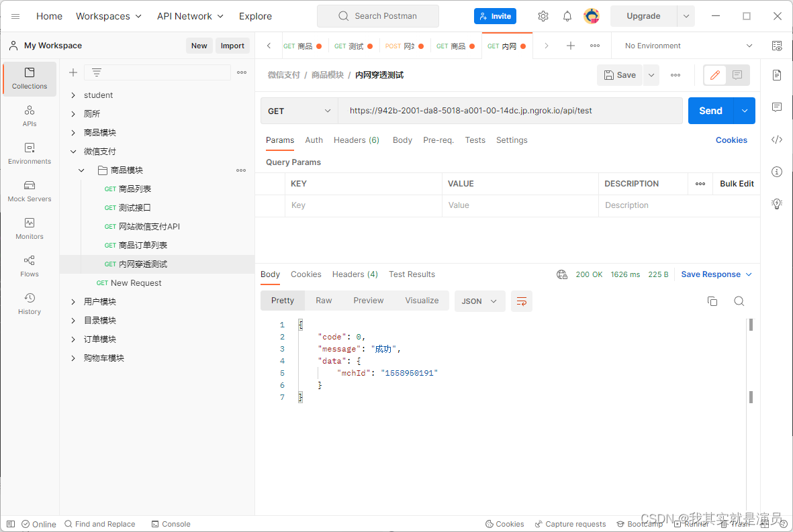This screenshot has height=532, width=793.
Task: Toggle sidebar from status bar icon
Action: (11, 525)
